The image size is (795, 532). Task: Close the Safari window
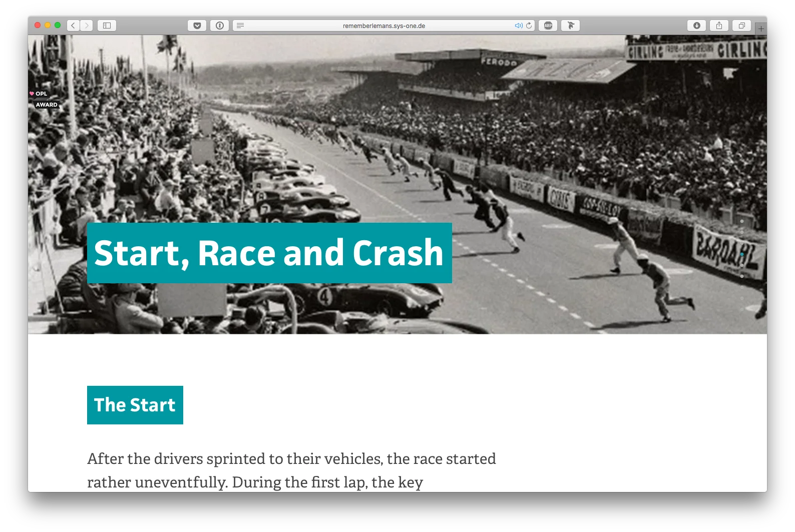coord(38,25)
